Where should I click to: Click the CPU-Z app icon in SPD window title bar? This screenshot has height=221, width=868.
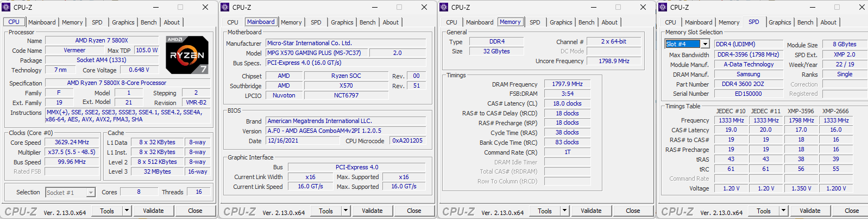(663, 7)
